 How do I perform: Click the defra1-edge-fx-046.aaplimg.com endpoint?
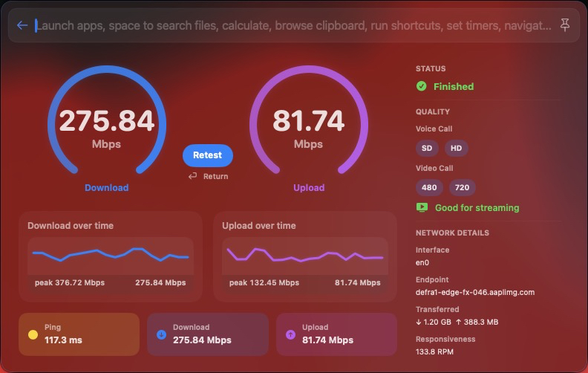pos(475,292)
